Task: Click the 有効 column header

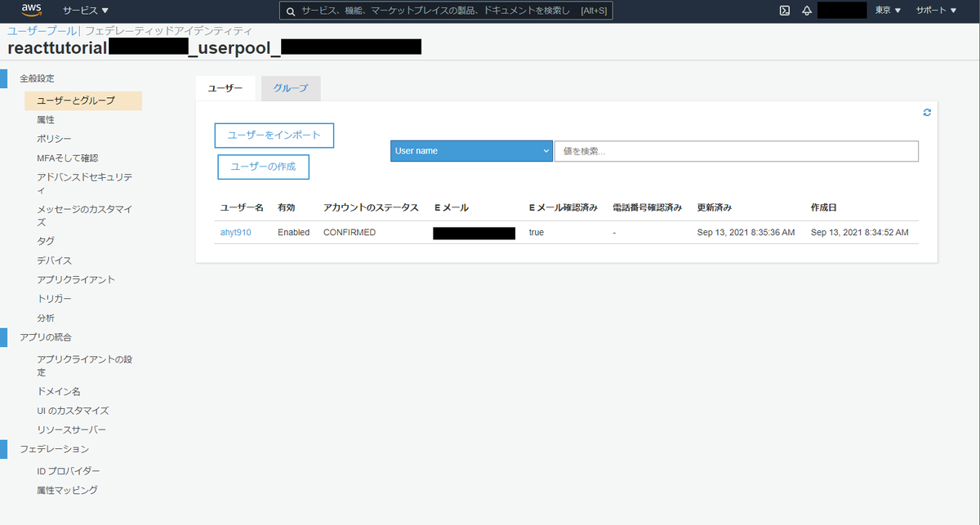Action: click(286, 207)
